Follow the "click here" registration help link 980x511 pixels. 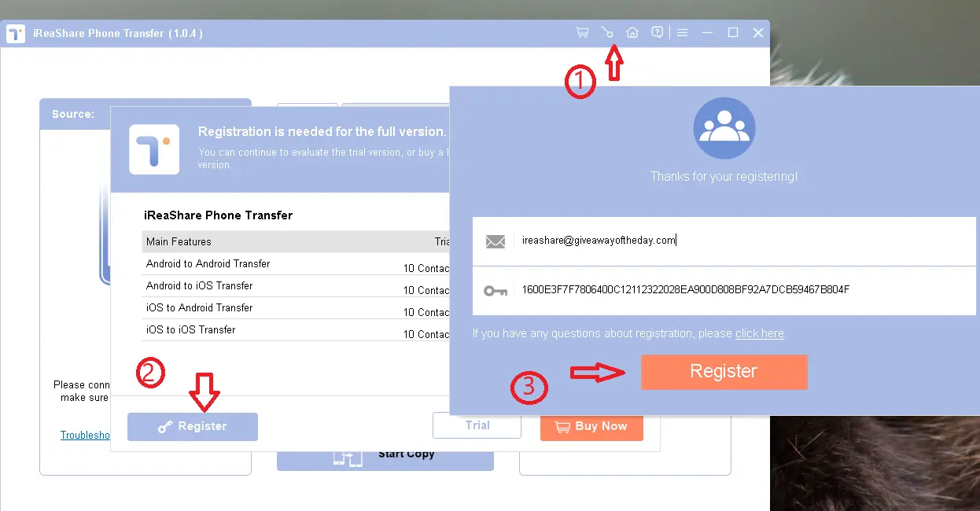click(759, 333)
